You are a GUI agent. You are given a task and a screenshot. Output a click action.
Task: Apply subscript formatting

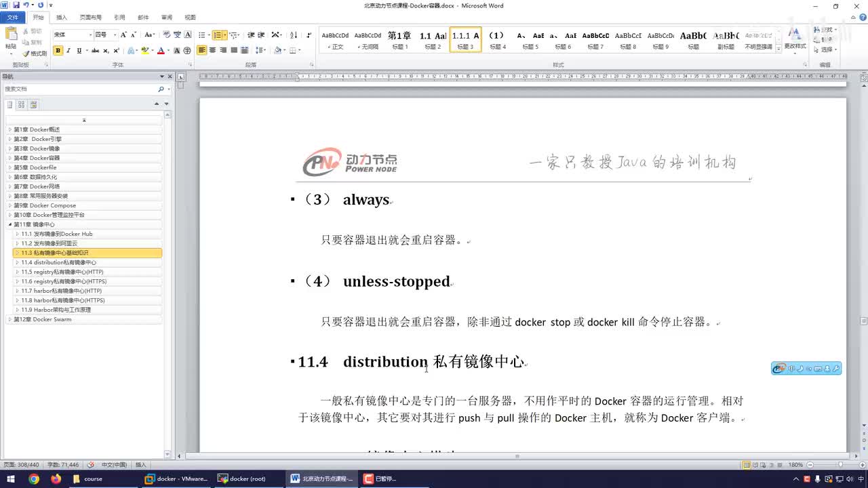click(106, 51)
